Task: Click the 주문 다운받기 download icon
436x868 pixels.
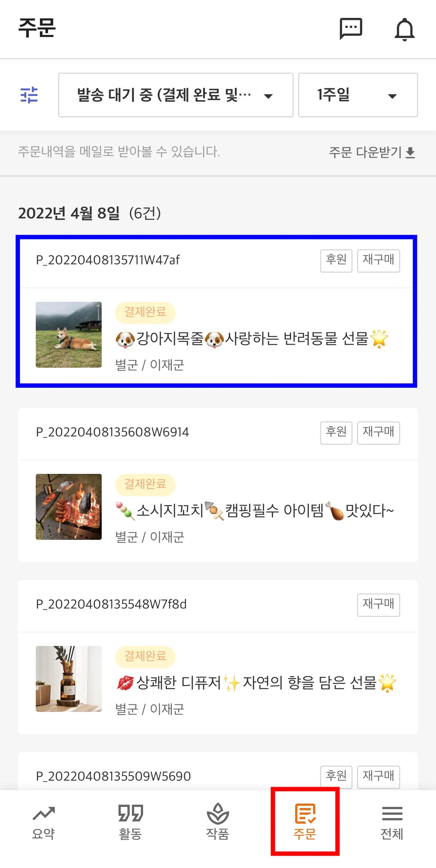Action: 410,152
